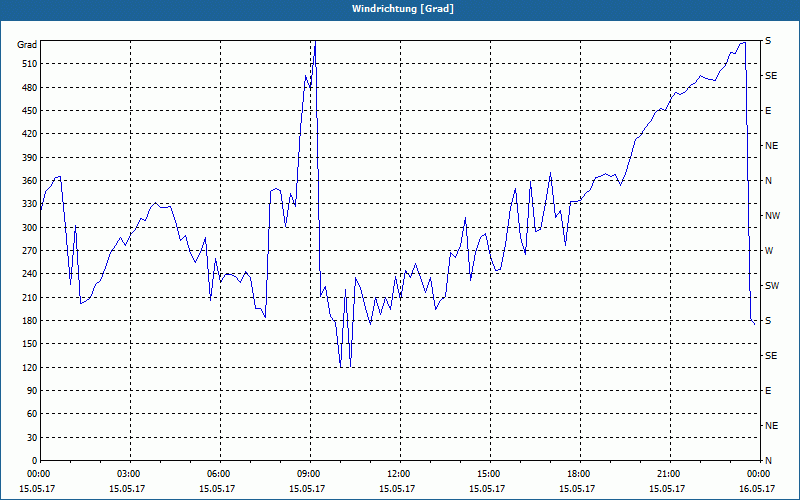
Task: Select the '16.05.17' date label
Action: (x=757, y=488)
